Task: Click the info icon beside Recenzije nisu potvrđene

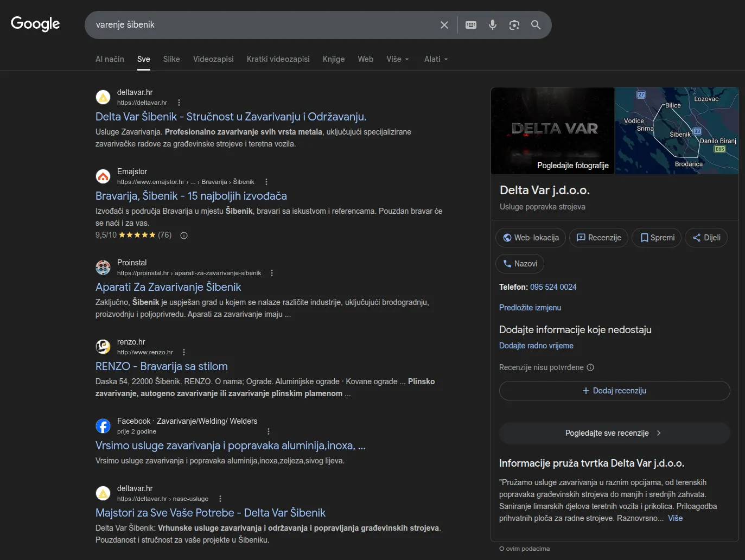Action: click(590, 367)
